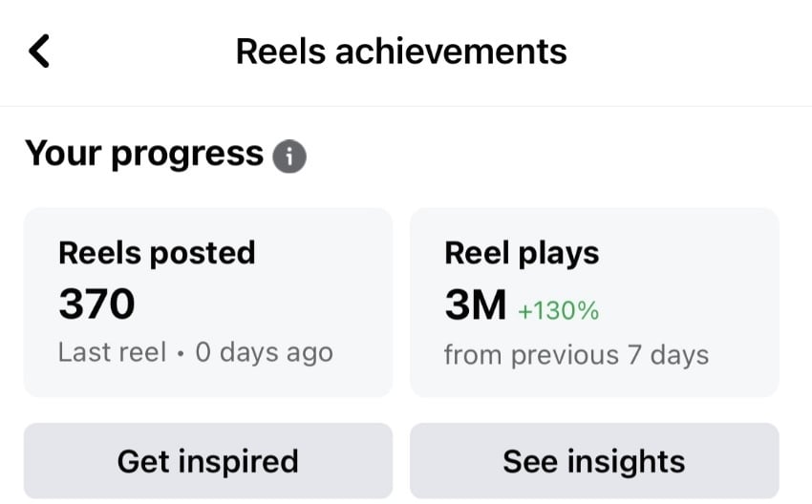812x504 pixels.
Task: Open the Your progress info icon
Action: click(289, 156)
